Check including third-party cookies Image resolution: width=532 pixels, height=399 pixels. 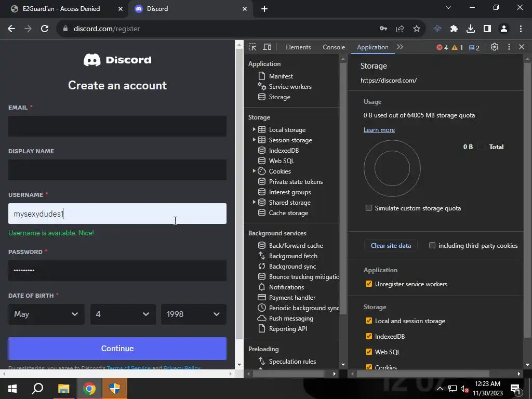click(432, 245)
